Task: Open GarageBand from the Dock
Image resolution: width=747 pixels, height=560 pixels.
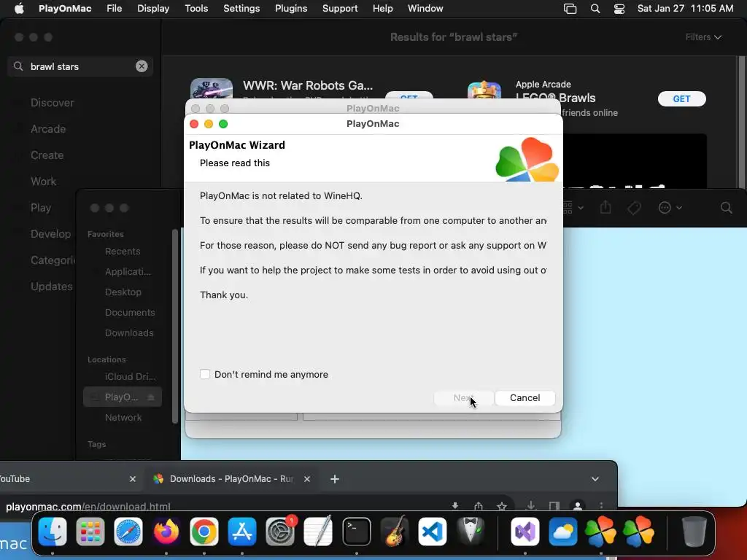Action: click(395, 532)
